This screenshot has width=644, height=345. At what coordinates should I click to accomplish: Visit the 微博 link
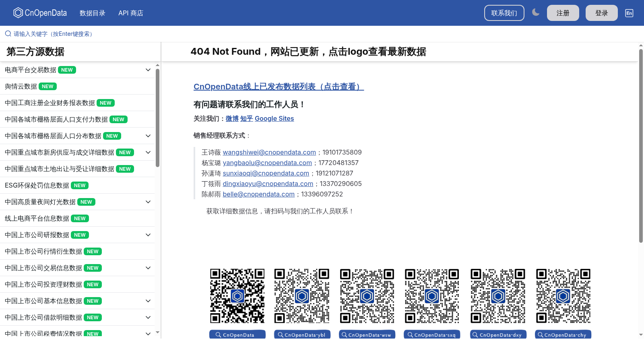point(232,118)
